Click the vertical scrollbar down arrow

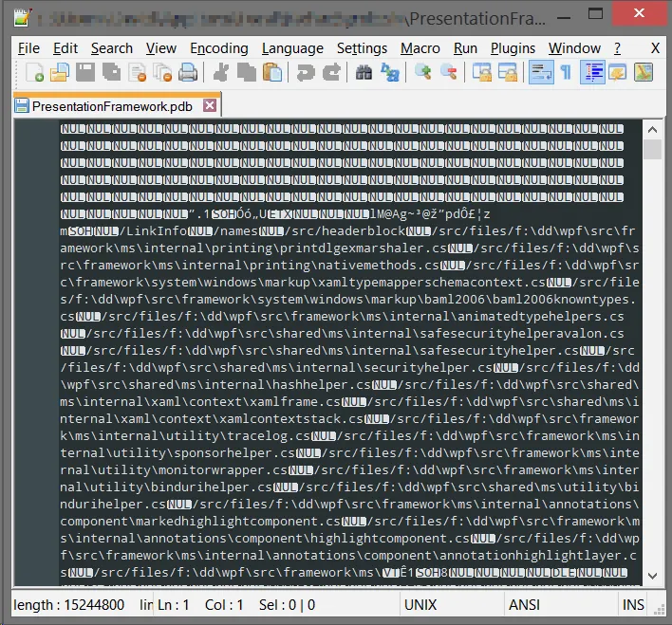click(652, 577)
